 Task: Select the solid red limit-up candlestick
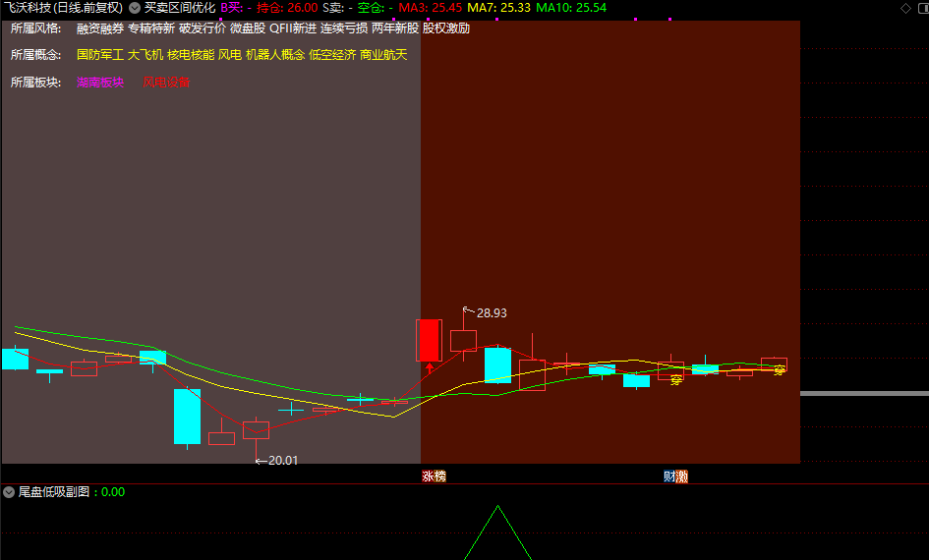pyautogui.click(x=429, y=340)
